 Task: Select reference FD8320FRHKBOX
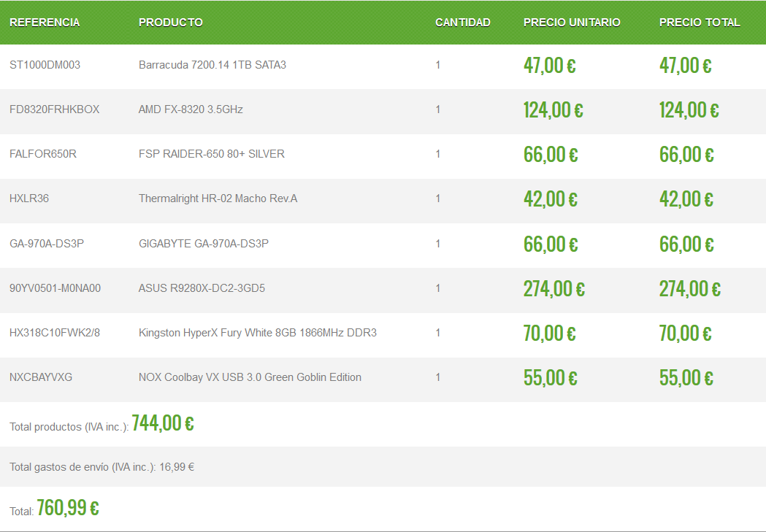point(54,109)
